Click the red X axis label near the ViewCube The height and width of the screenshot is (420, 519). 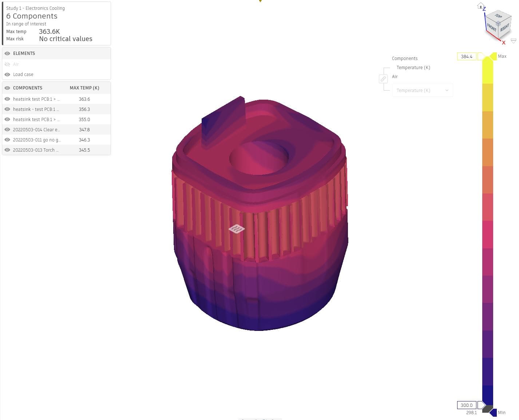click(504, 43)
